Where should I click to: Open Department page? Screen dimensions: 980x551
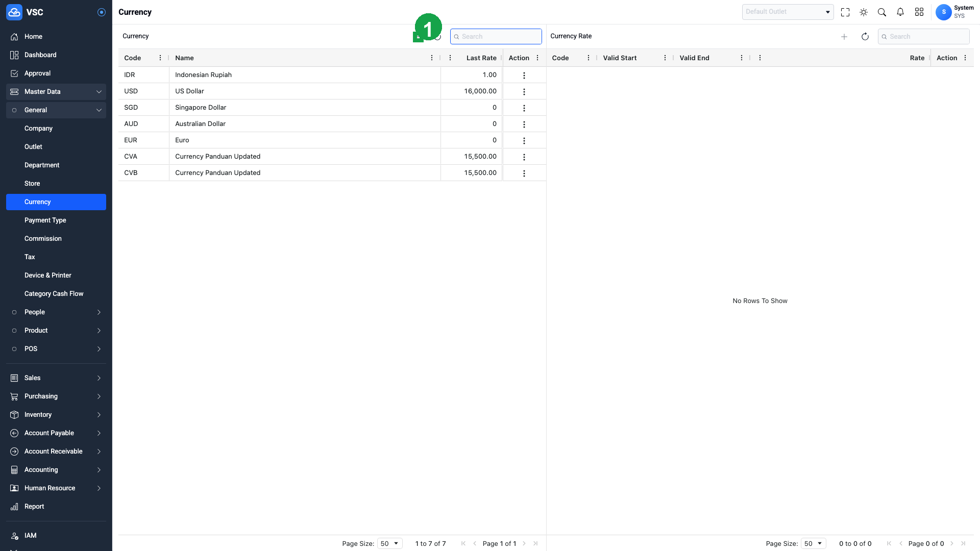point(56,165)
